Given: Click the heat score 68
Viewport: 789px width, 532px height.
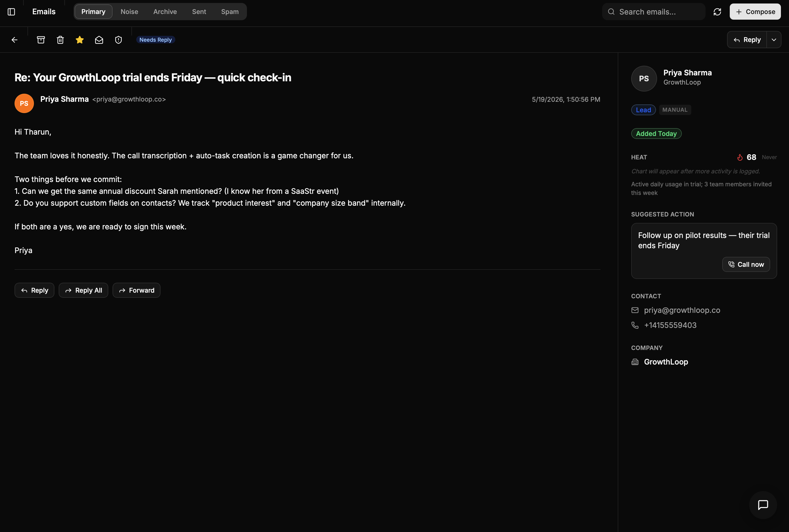Looking at the screenshot, I should (751, 157).
